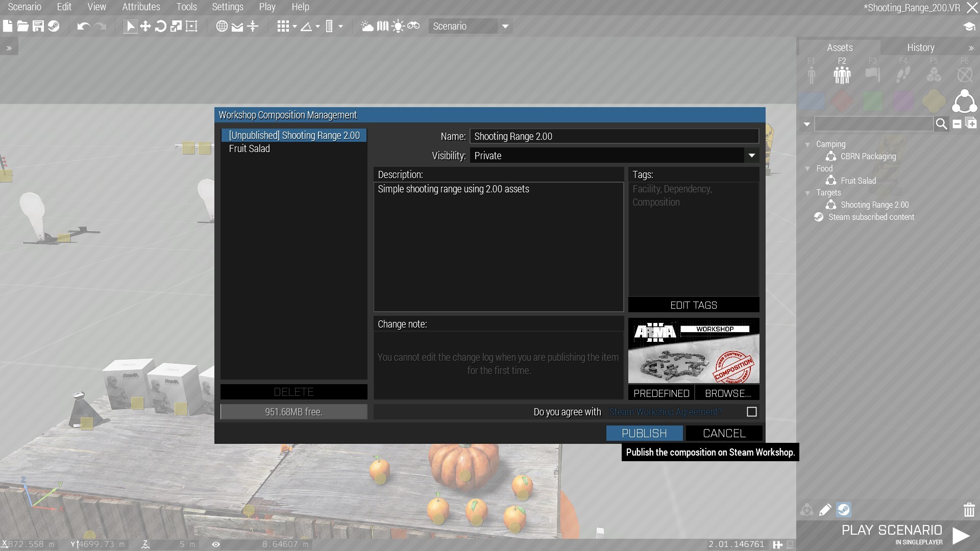Toggle the BLUFOR blue side filter

pyautogui.click(x=812, y=101)
